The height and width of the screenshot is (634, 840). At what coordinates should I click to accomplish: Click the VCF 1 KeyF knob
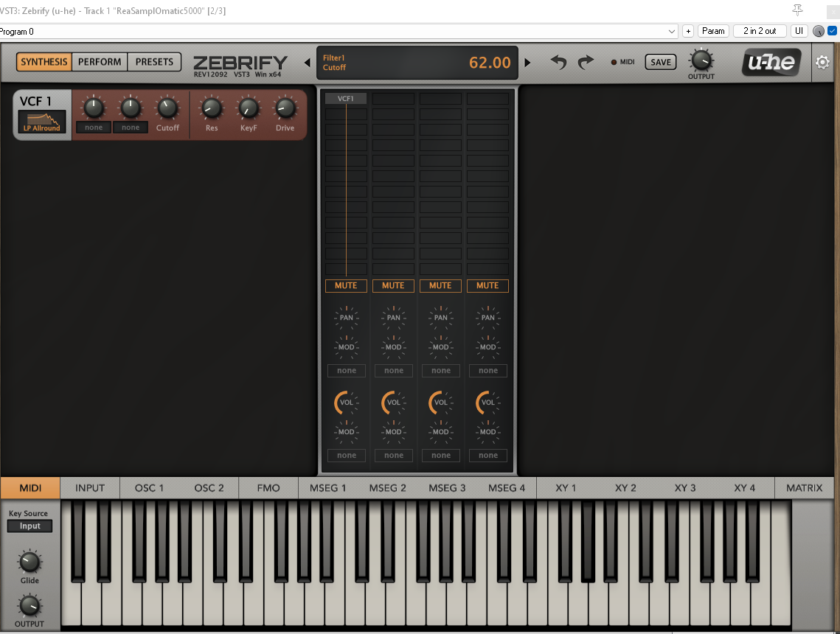tap(249, 108)
